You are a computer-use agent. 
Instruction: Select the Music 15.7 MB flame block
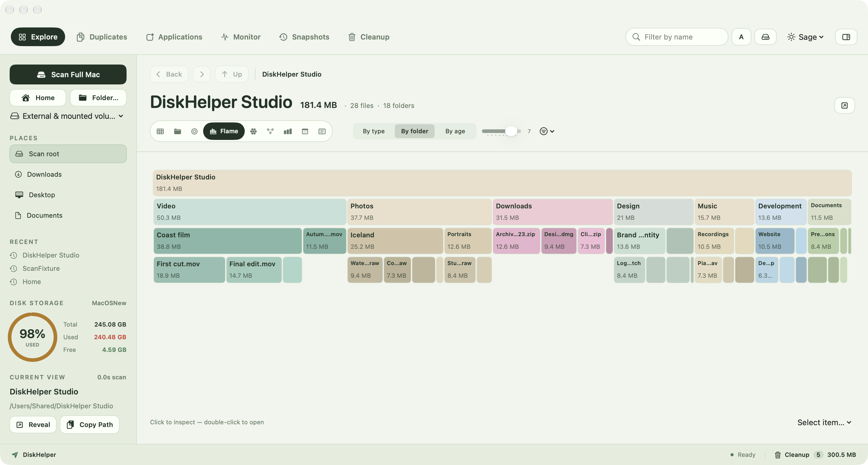coord(724,212)
